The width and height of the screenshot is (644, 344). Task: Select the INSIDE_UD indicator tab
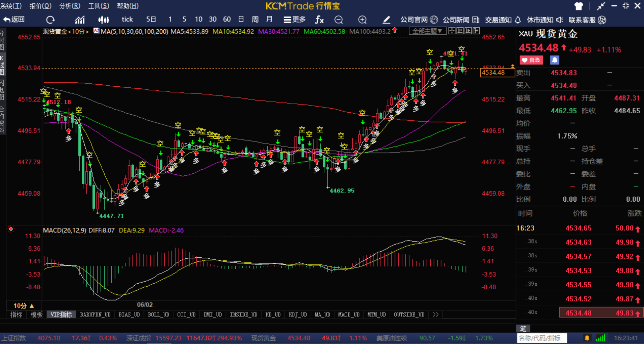(x=244, y=315)
